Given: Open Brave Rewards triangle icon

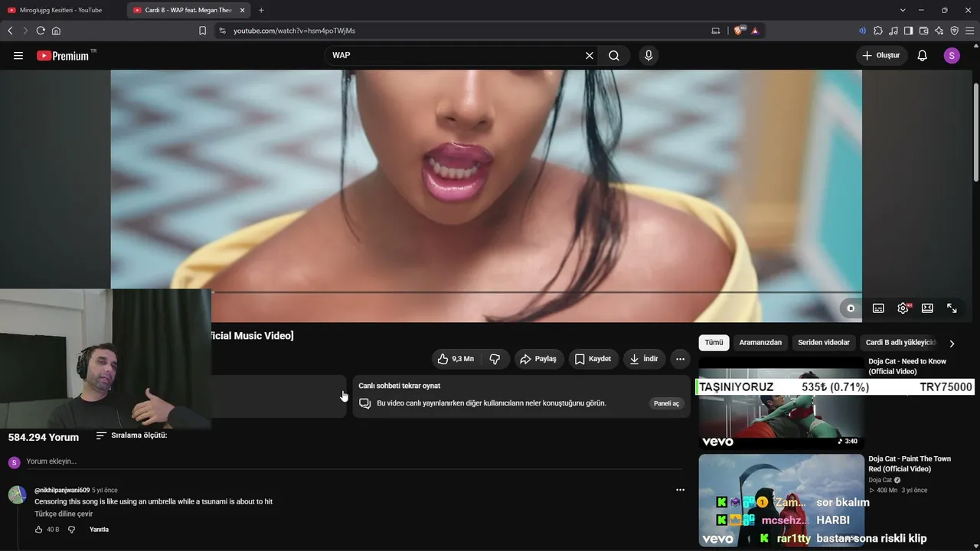Looking at the screenshot, I should (755, 31).
